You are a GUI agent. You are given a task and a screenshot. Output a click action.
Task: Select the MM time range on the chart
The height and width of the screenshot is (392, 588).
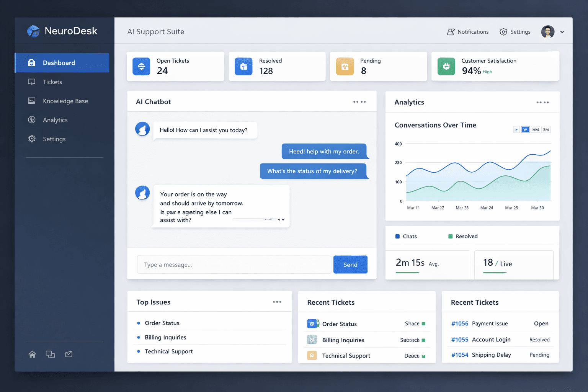536,129
